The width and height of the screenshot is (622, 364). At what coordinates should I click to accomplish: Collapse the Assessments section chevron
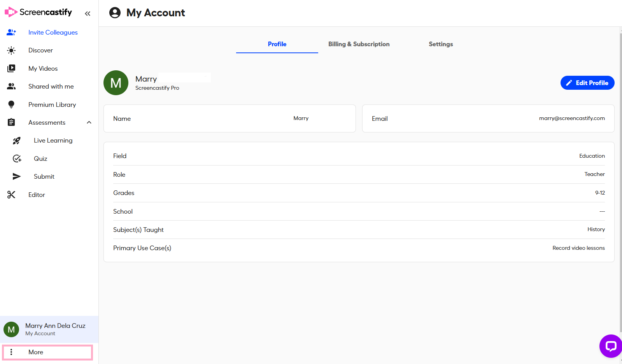pyautogui.click(x=89, y=122)
